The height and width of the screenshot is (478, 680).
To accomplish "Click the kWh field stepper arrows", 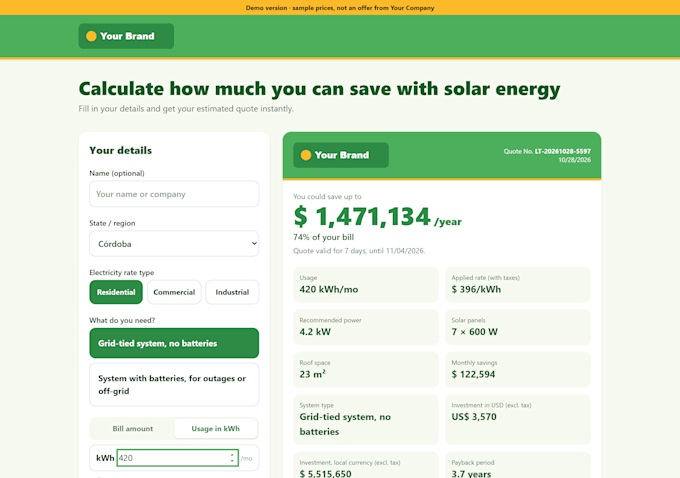I will point(232,458).
